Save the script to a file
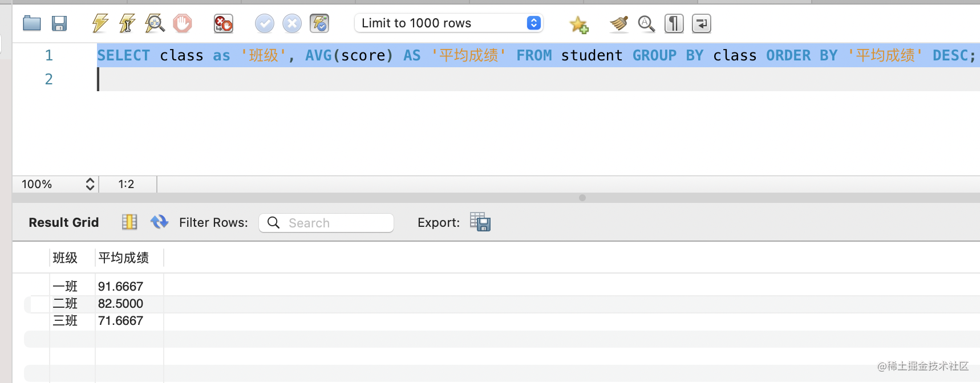 tap(59, 23)
